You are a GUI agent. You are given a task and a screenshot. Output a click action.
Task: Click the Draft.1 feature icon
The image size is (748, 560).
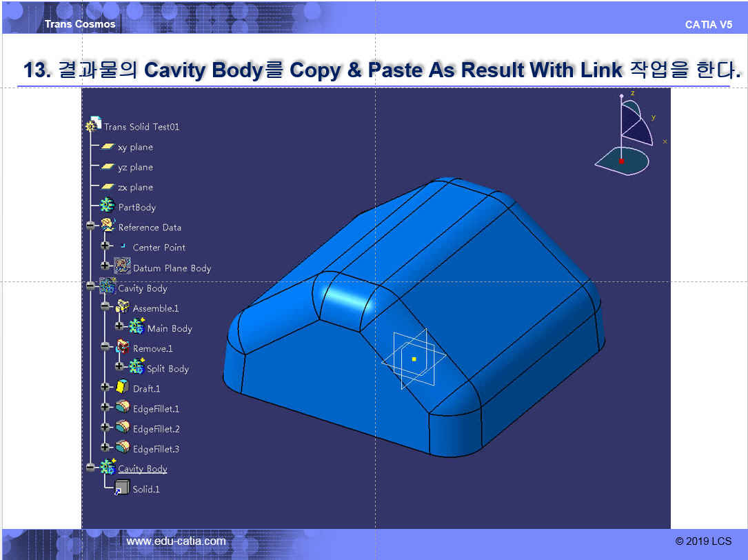(122, 387)
